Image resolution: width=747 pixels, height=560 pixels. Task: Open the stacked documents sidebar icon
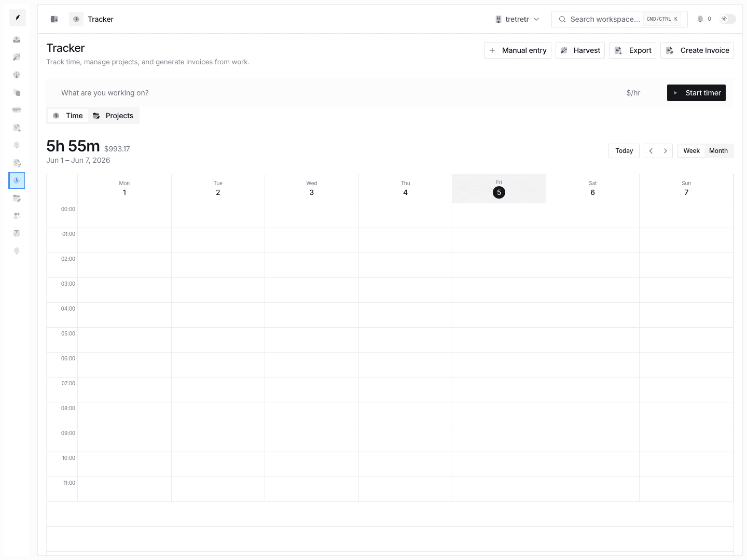pos(17,93)
